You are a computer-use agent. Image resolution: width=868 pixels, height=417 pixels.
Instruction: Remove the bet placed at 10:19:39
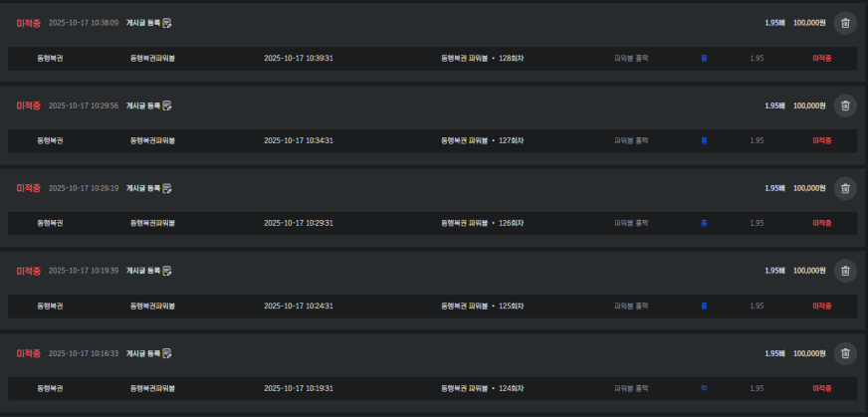tap(845, 271)
